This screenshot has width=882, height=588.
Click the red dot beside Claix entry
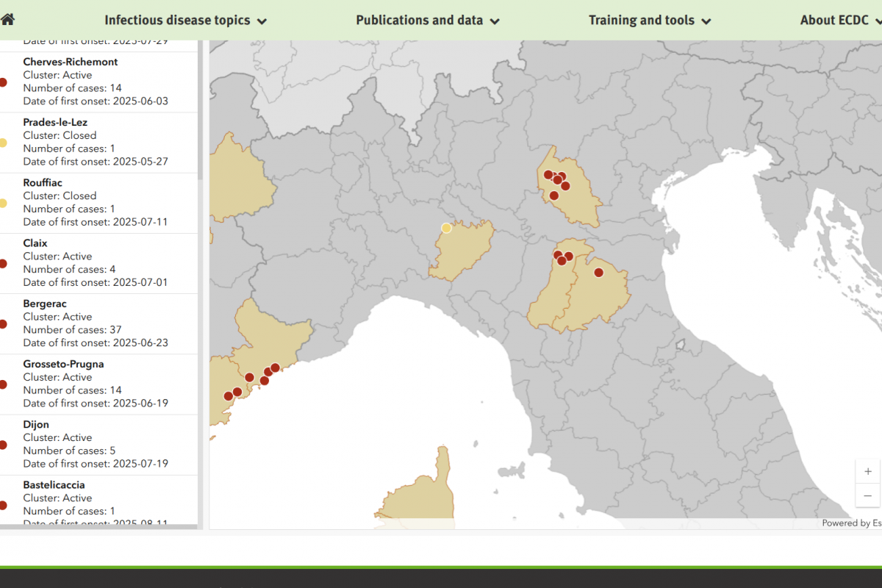coord(3,264)
